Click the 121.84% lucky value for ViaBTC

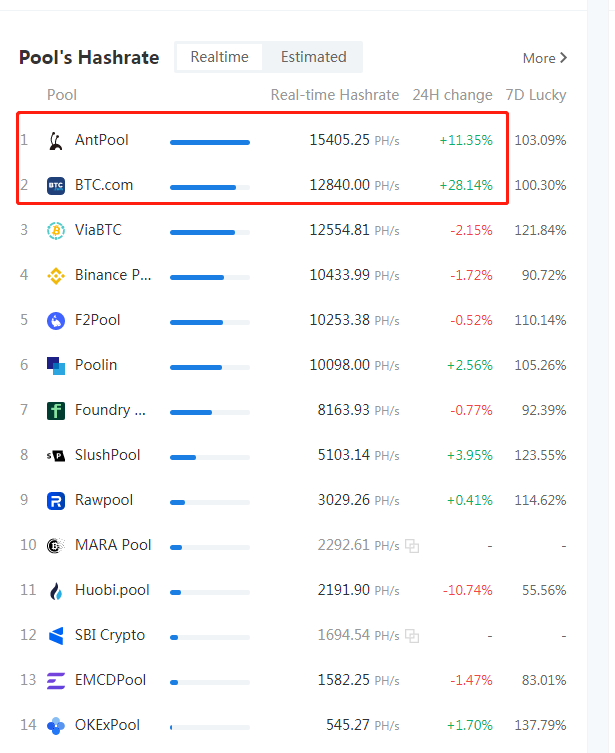541,231
